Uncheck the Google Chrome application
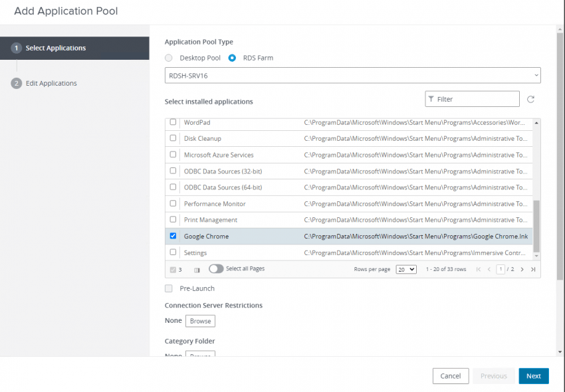The image size is (565, 392). [x=173, y=236]
